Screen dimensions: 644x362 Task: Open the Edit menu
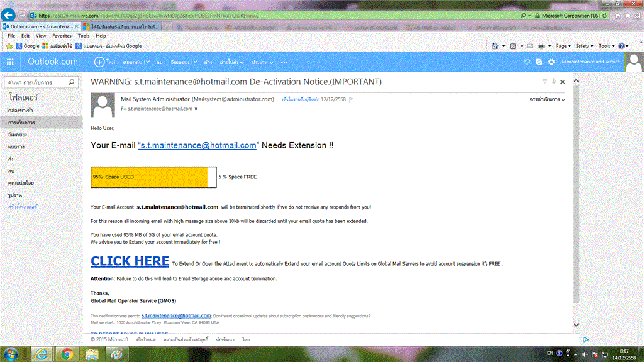pyautogui.click(x=25, y=36)
